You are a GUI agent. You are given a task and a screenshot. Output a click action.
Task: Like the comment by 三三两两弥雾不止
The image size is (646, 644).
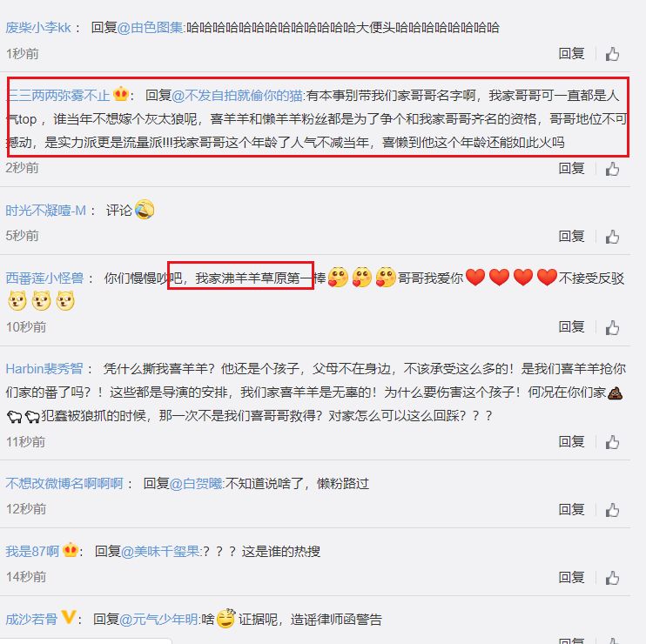click(612, 169)
